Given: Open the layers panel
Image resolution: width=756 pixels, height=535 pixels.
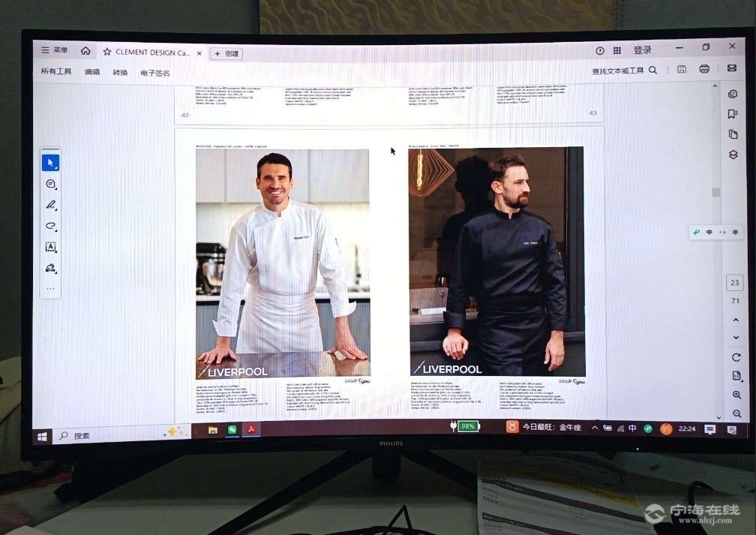Looking at the screenshot, I should tap(733, 155).
